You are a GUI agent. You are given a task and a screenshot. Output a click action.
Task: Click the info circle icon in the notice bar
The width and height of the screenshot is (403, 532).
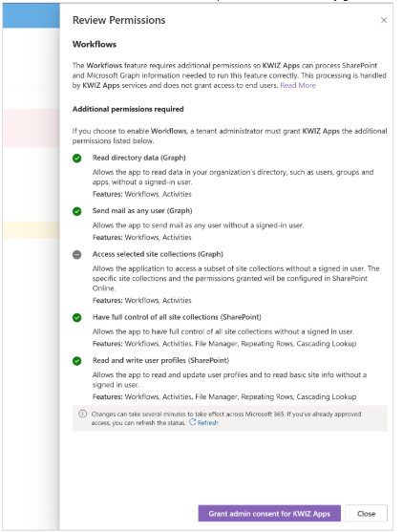[x=82, y=414]
